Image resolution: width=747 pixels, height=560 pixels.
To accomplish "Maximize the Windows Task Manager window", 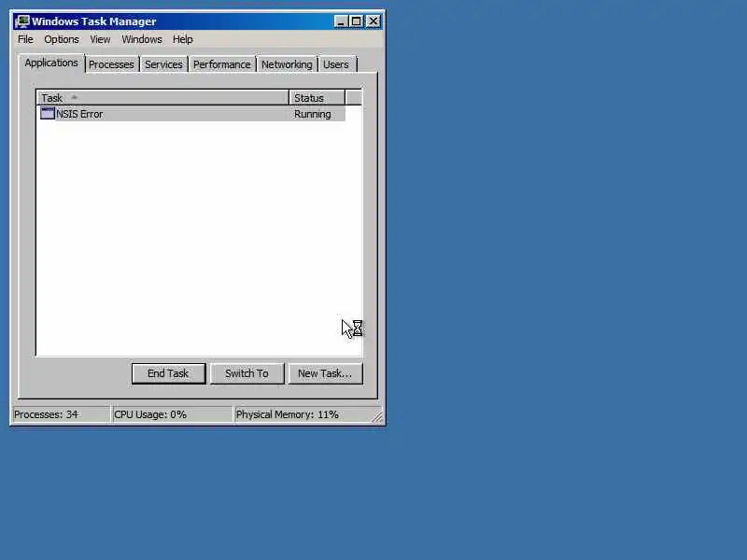I will pyautogui.click(x=356, y=21).
